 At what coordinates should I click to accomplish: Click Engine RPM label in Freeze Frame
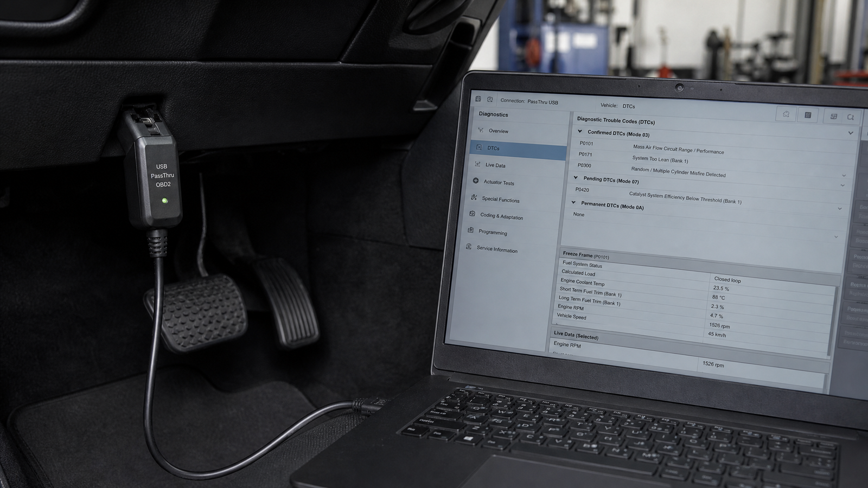[571, 307]
